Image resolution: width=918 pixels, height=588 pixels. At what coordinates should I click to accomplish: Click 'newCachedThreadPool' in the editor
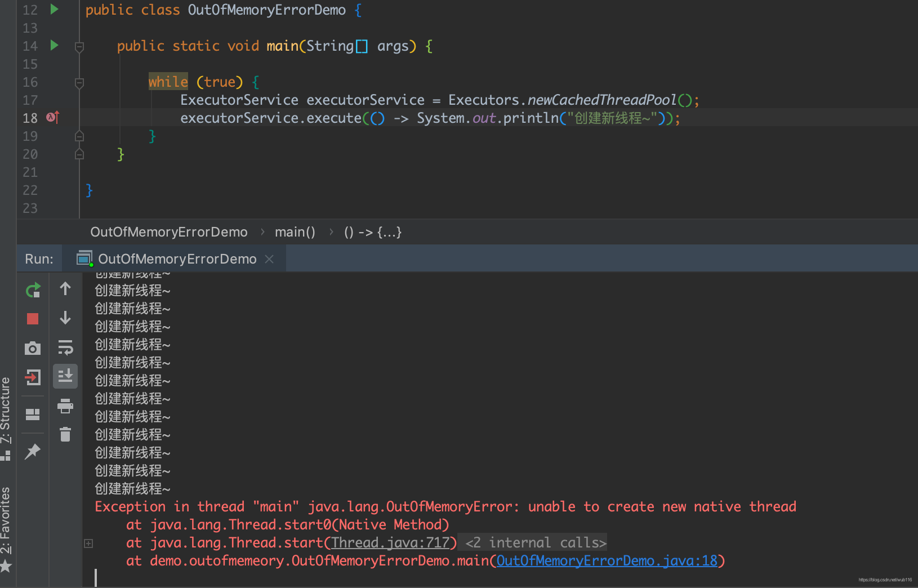(602, 100)
